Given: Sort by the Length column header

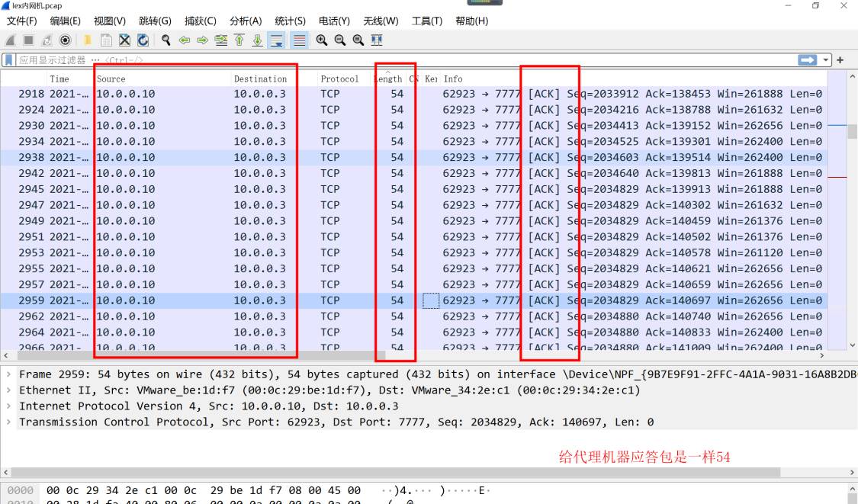Looking at the screenshot, I should point(388,79).
